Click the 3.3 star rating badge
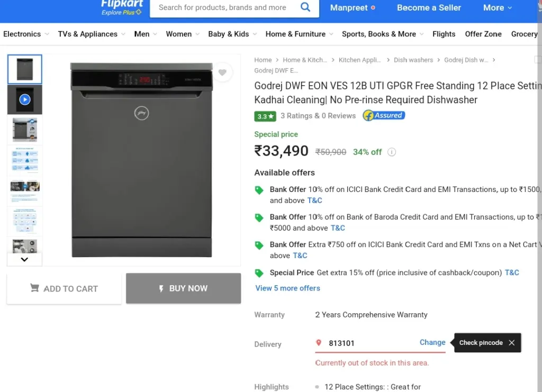Viewport: 542px width, 392px height. coord(265,116)
